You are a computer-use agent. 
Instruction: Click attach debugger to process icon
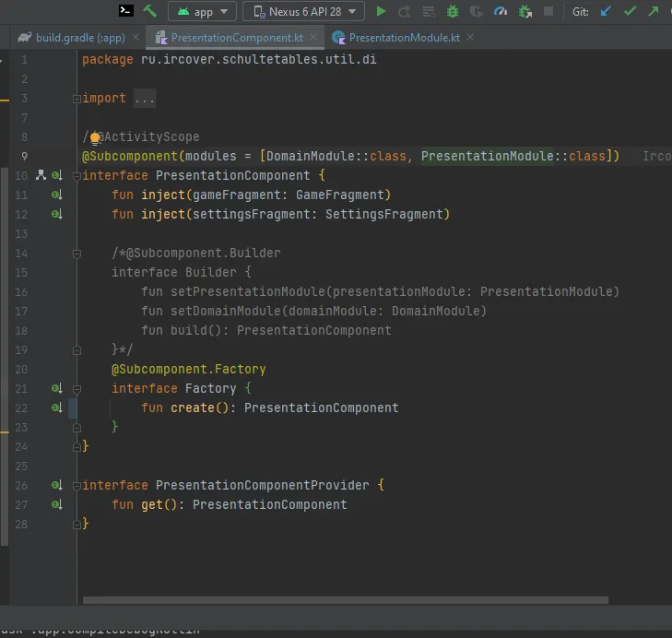click(525, 11)
